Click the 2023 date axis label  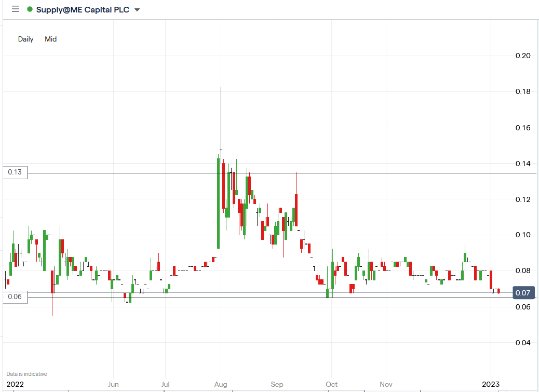491,384
